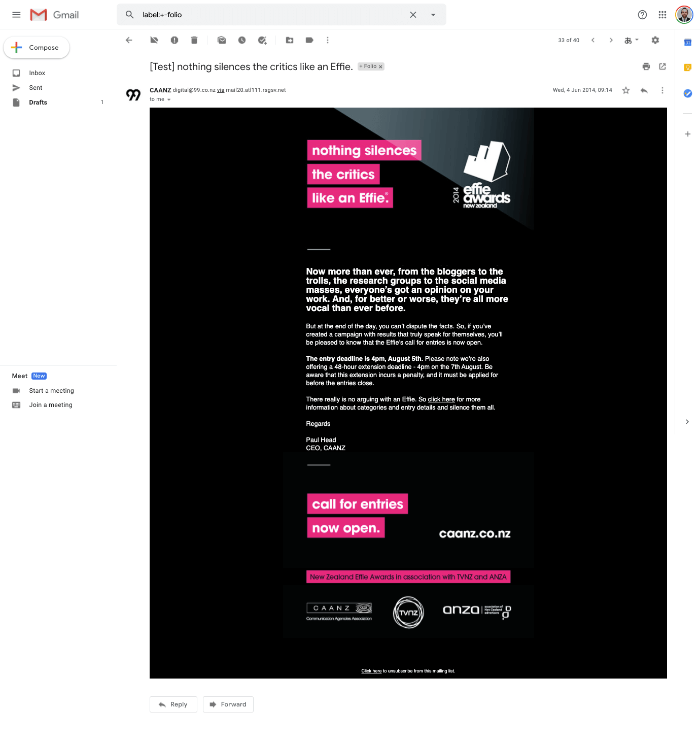Collapse the side panel chevron

coord(687,422)
